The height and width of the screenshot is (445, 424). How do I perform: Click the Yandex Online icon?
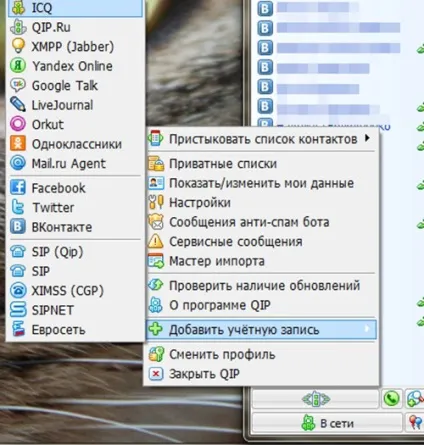pyautogui.click(x=18, y=66)
